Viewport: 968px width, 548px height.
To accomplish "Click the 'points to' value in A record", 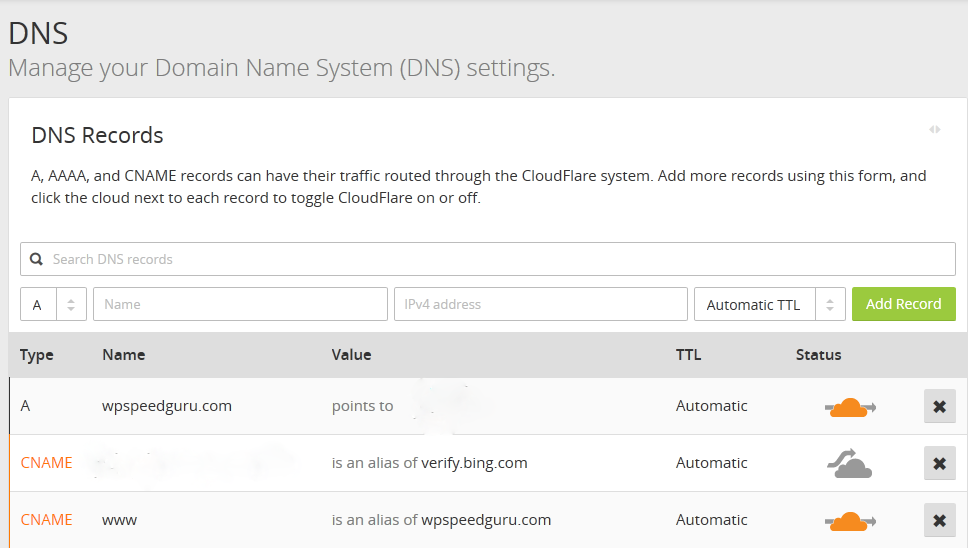I will point(362,406).
